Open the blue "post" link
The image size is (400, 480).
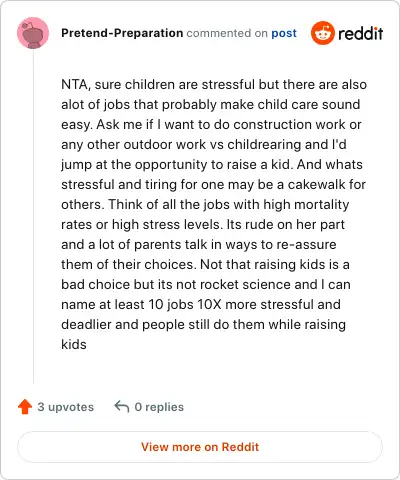[x=284, y=33]
